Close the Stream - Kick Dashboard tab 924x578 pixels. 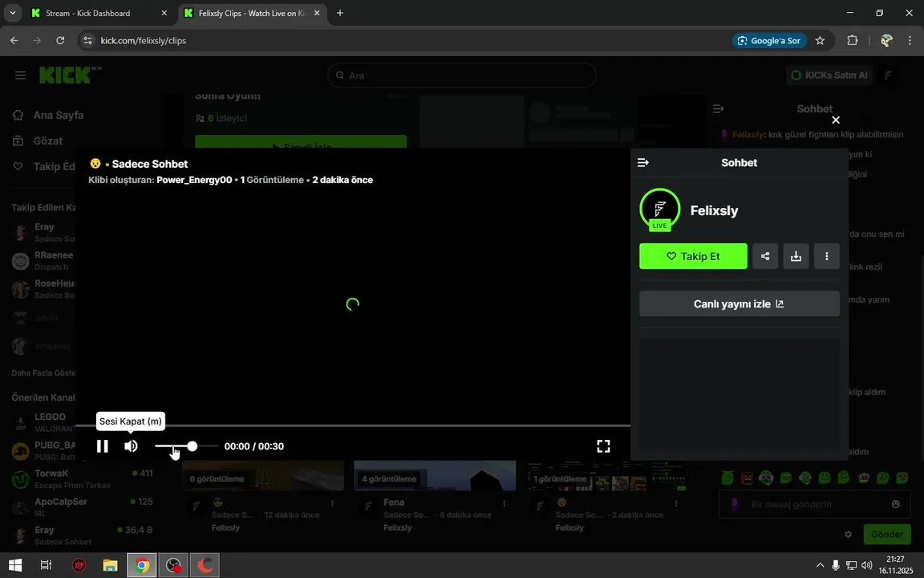(164, 13)
